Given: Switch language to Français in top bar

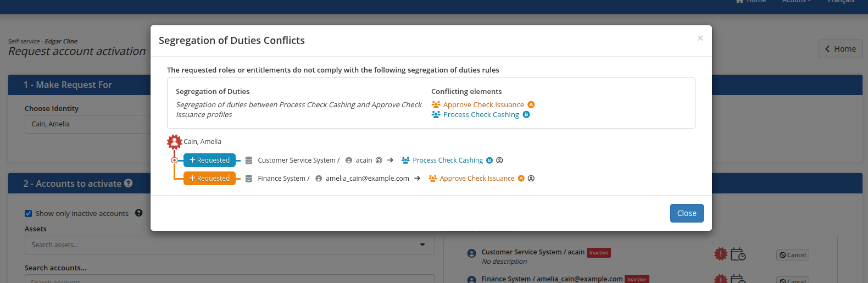Looking at the screenshot, I should click(841, 2).
